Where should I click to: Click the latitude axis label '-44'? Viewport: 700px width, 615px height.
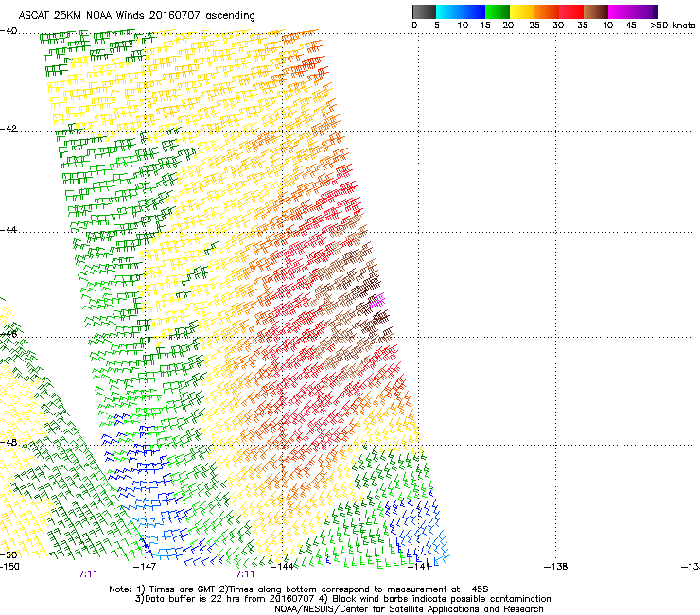point(9,230)
